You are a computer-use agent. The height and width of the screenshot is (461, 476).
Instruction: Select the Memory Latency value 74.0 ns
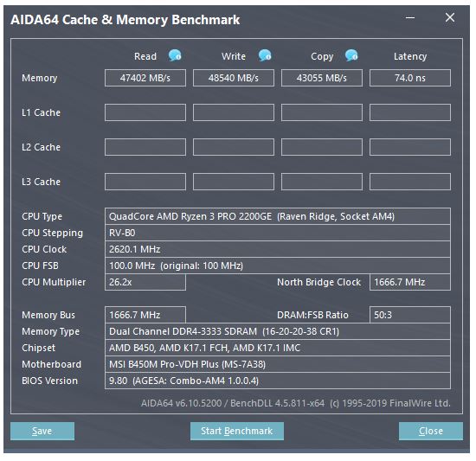(x=410, y=78)
